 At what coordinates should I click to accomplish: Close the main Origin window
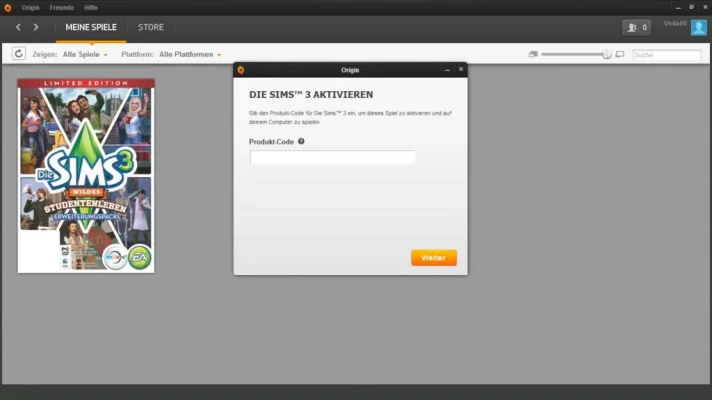point(705,7)
